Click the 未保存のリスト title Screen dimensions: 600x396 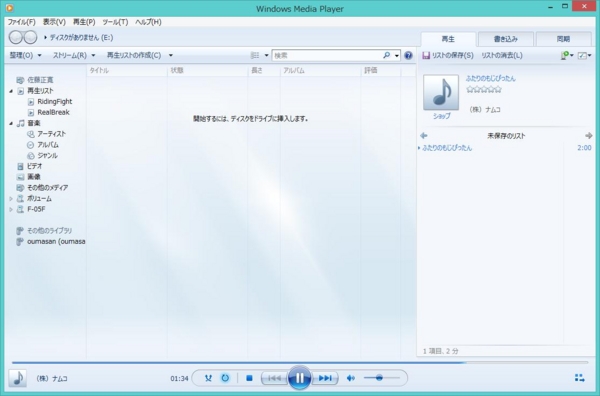506,136
